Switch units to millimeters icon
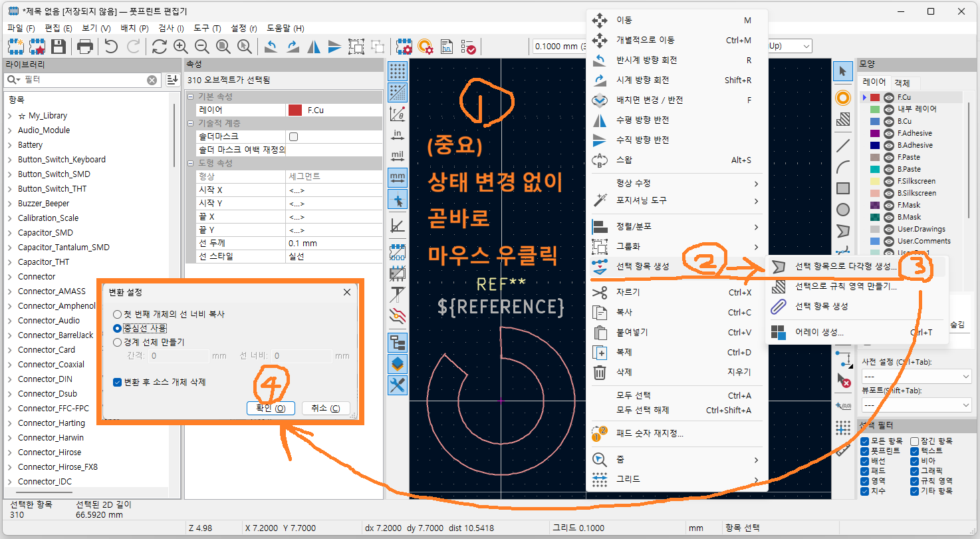 pos(398,177)
